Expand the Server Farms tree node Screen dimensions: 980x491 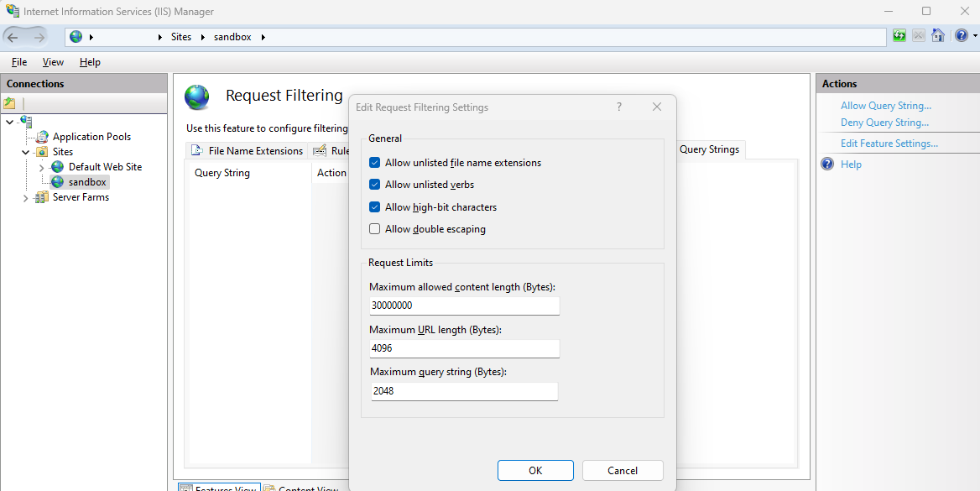coord(26,198)
